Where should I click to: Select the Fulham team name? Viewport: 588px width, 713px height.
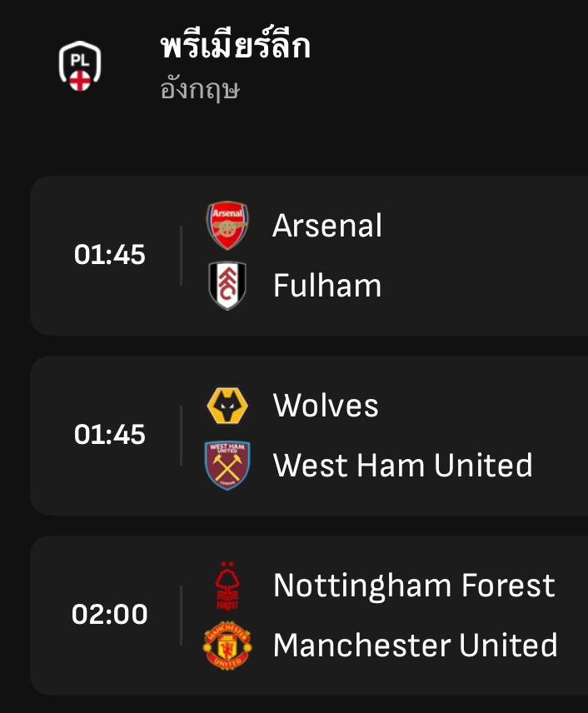click(x=327, y=286)
